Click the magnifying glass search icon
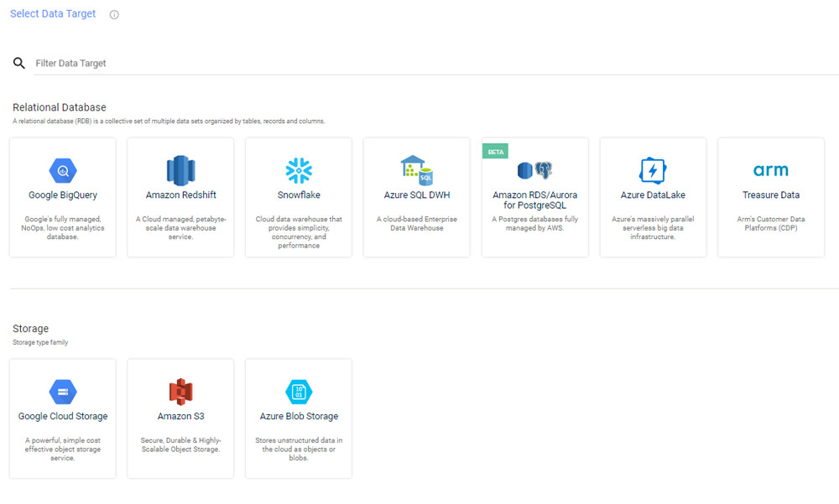The image size is (839, 504). (19, 63)
